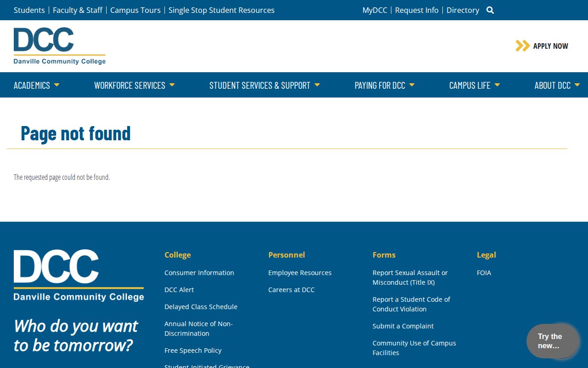The width and height of the screenshot is (588, 368).
Task: Select Faculty & Staff in top bar
Action: click(78, 10)
